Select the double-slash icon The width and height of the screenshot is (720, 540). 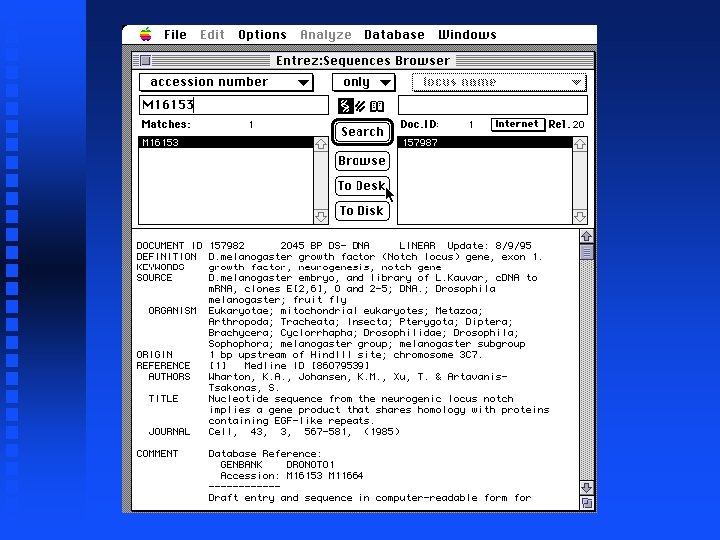click(360, 106)
